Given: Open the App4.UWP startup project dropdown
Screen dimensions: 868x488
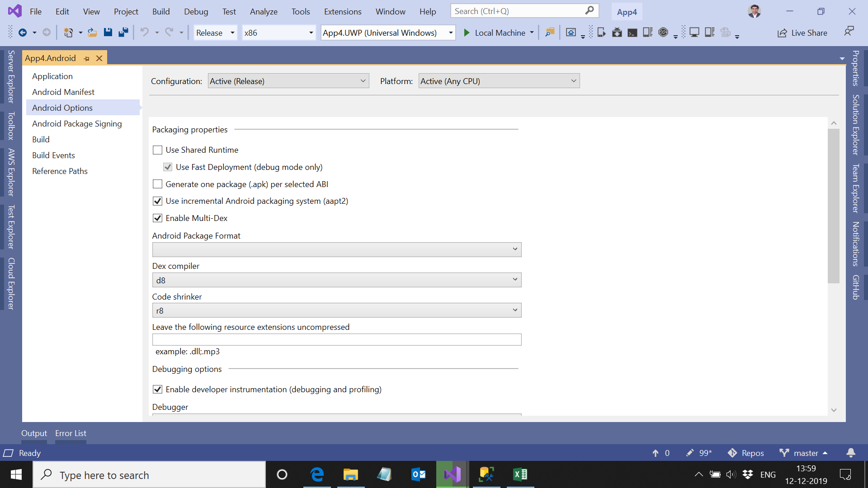Looking at the screenshot, I should click(388, 33).
